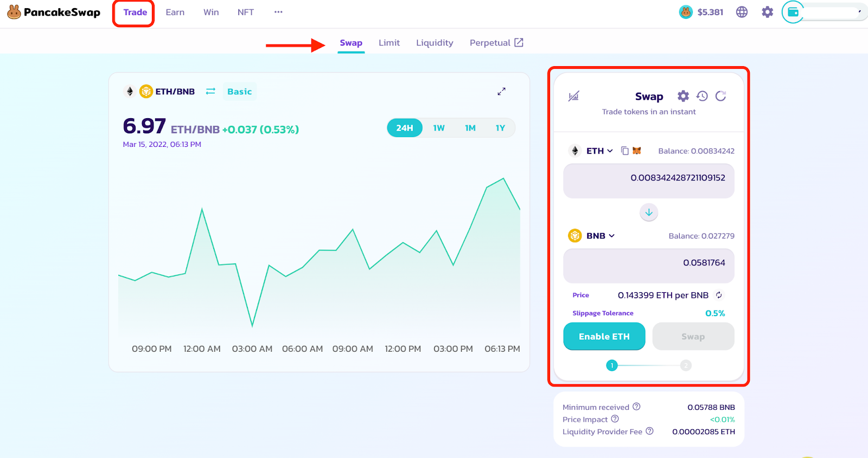Select the 1W chart range
868x458 pixels.
tap(439, 128)
